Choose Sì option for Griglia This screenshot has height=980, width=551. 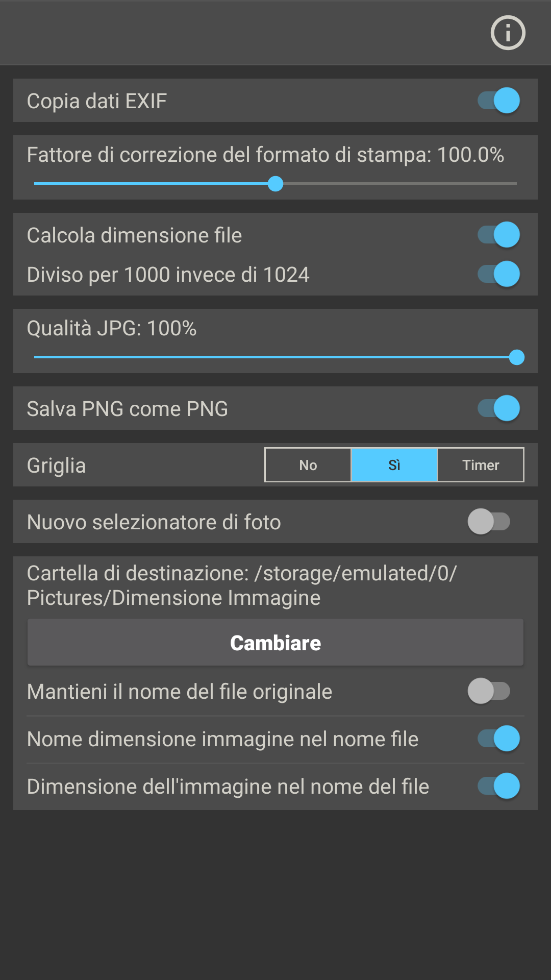(x=394, y=465)
